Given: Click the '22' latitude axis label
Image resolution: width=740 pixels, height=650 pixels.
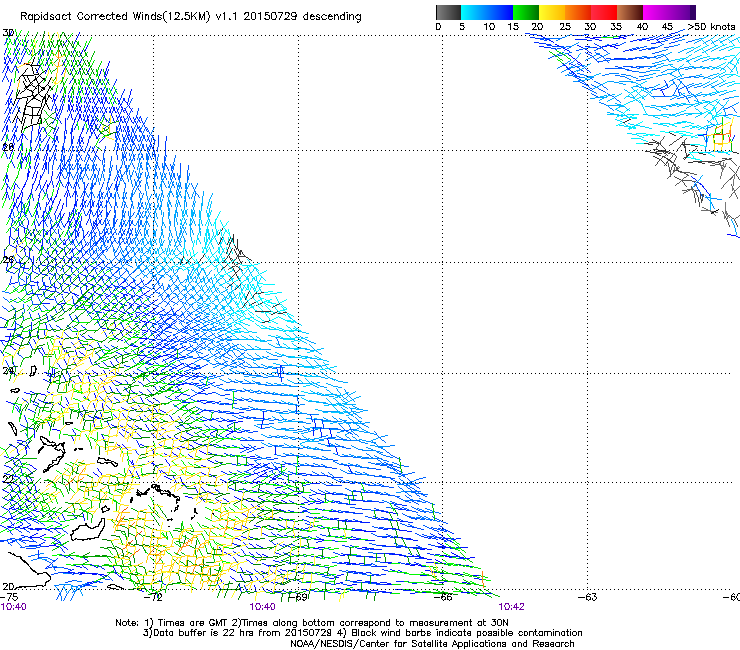Looking at the screenshot, I should (x=8, y=479).
